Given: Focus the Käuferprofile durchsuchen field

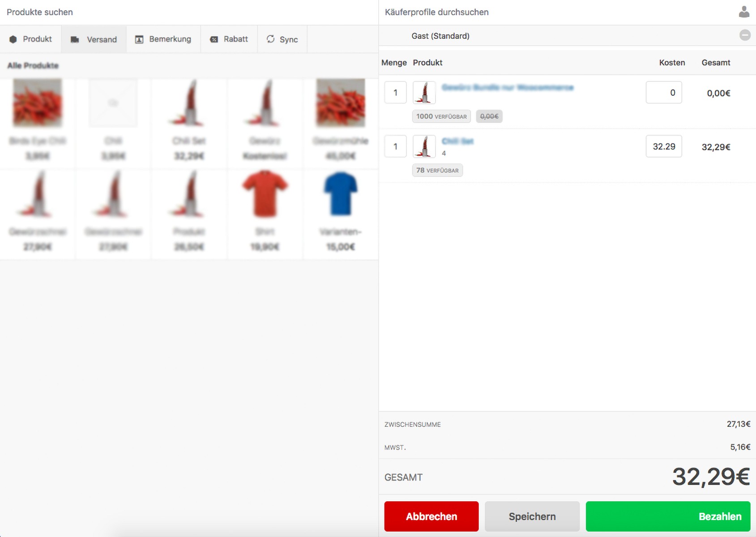Looking at the screenshot, I should (555, 12).
